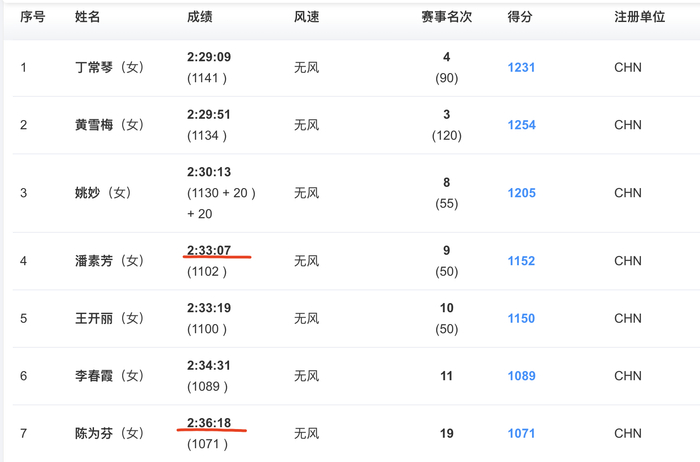Click the underlined time 2:33:07
700x462 pixels.
click(x=209, y=250)
